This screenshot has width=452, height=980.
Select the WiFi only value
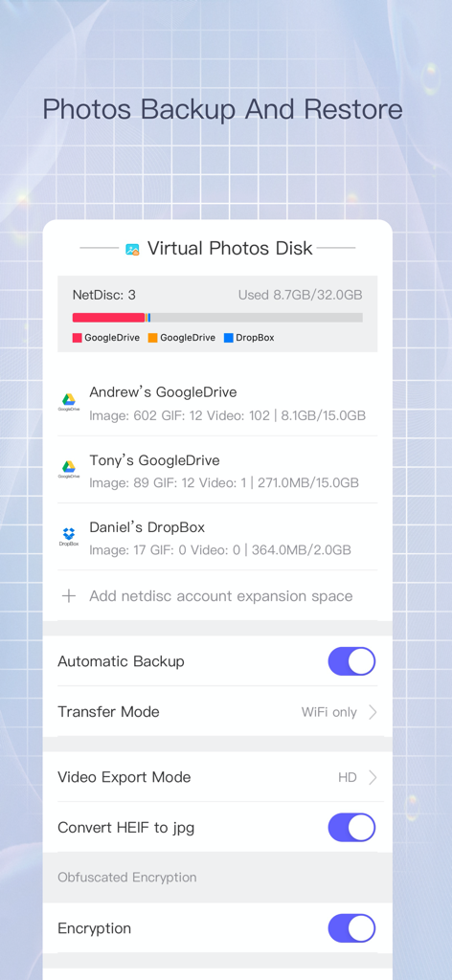tap(328, 712)
